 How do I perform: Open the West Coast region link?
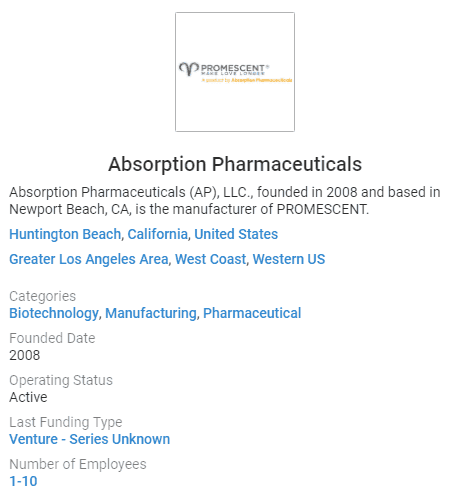coord(211,259)
